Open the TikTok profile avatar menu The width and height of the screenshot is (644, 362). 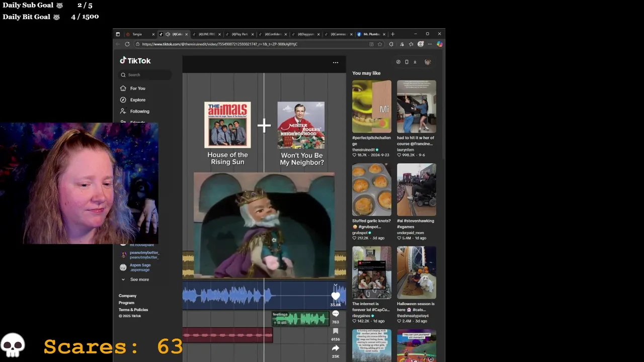pos(428,62)
